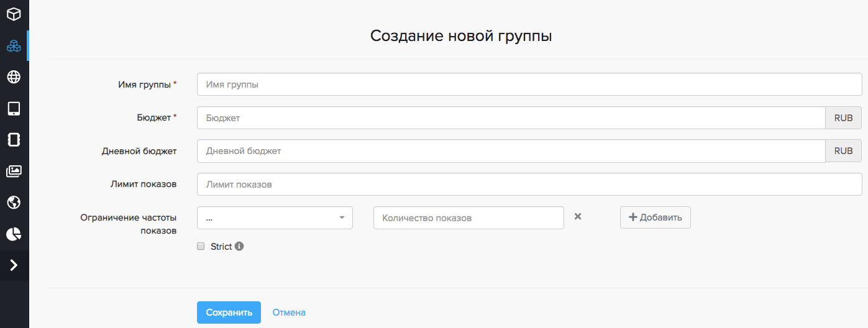Open the image gallery sidebar icon
The width and height of the screenshot is (868, 328).
click(14, 171)
